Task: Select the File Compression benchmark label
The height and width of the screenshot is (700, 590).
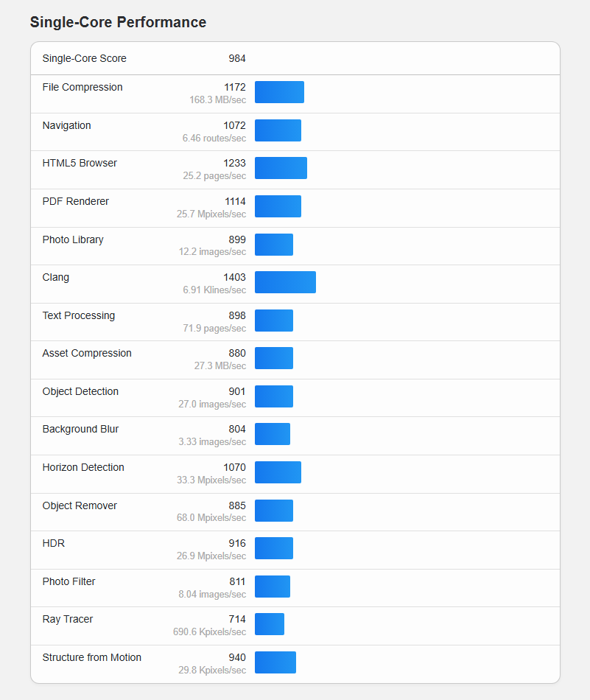Action: tap(82, 87)
